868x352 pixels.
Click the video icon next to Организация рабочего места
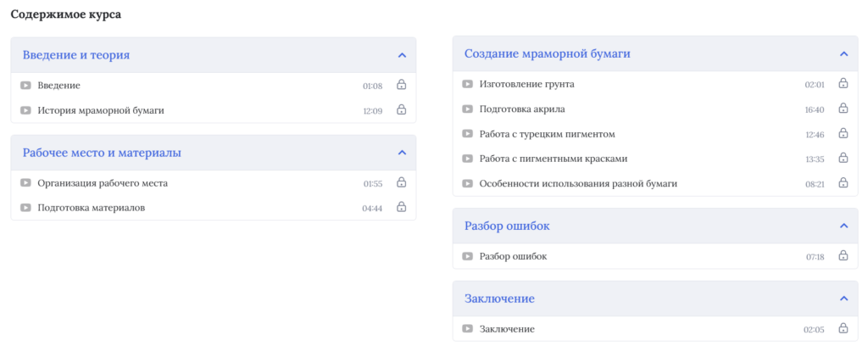26,183
